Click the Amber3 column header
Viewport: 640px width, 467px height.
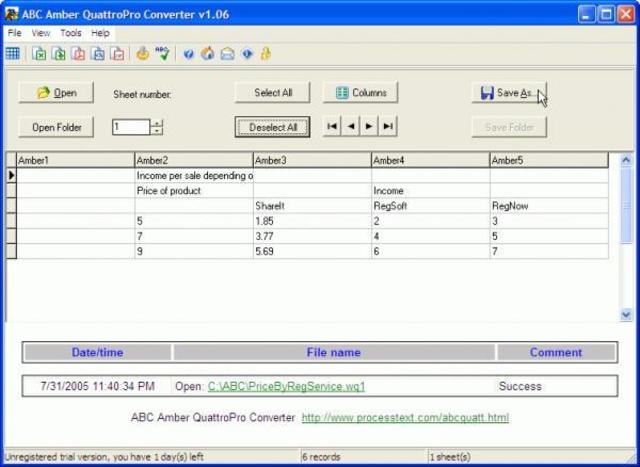point(312,160)
